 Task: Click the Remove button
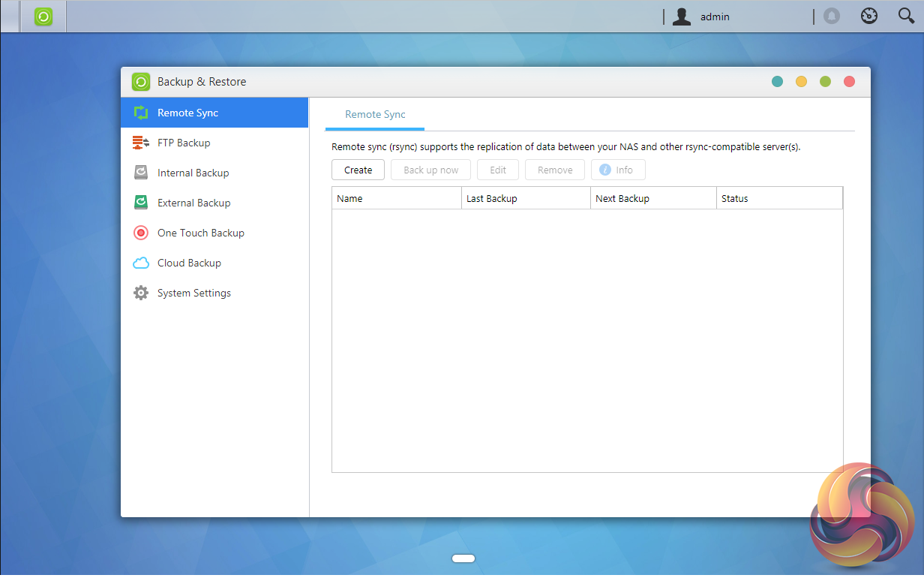[x=555, y=170]
